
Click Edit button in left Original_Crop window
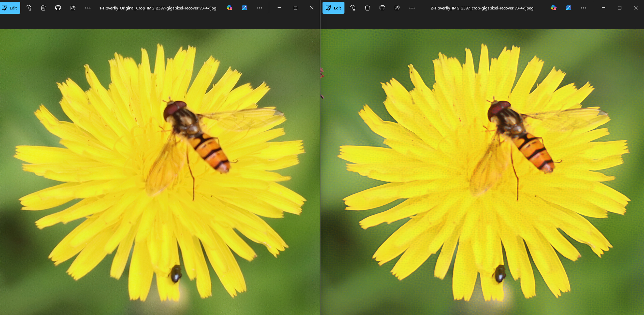click(x=10, y=8)
